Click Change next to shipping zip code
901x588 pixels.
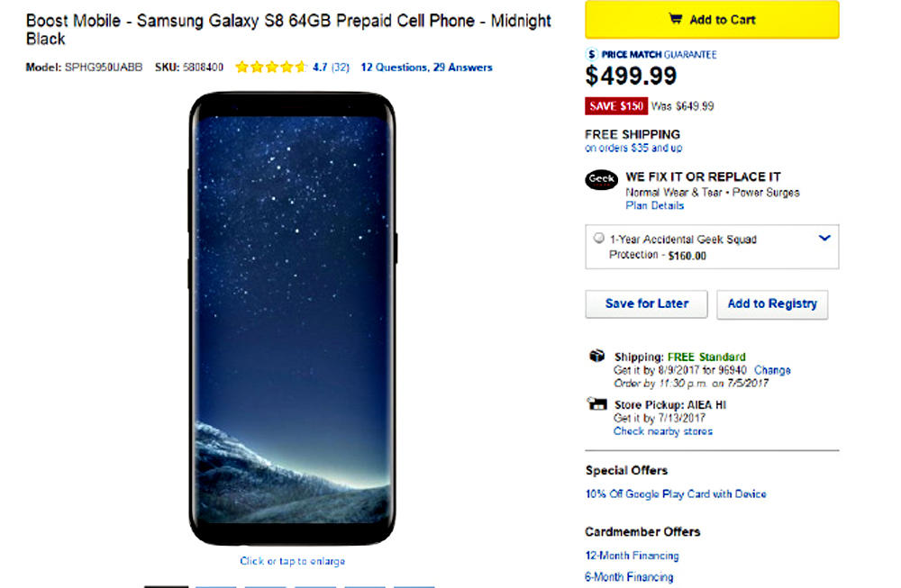[x=772, y=370]
